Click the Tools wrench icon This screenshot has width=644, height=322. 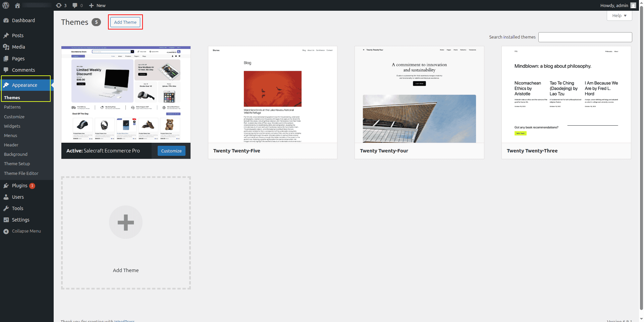pos(6,208)
